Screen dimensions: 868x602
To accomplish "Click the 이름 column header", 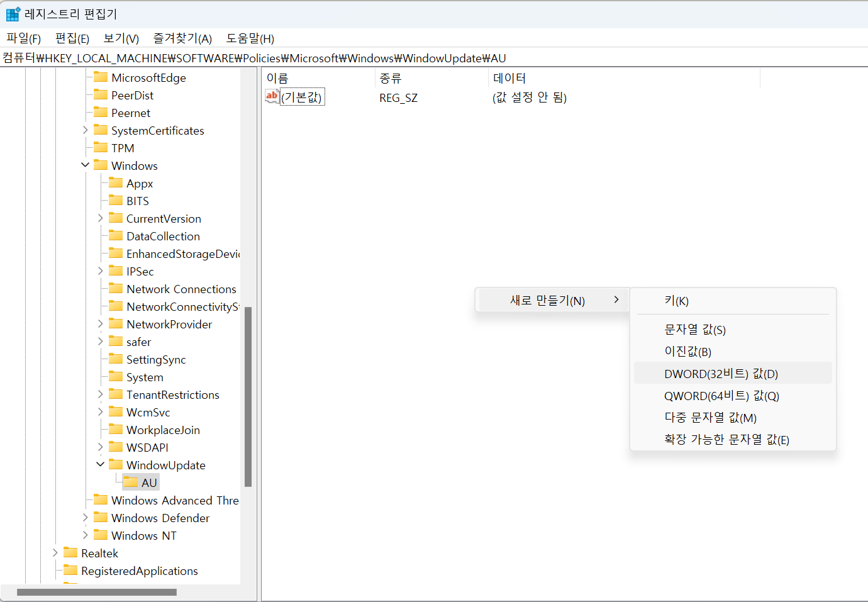I will [x=318, y=78].
